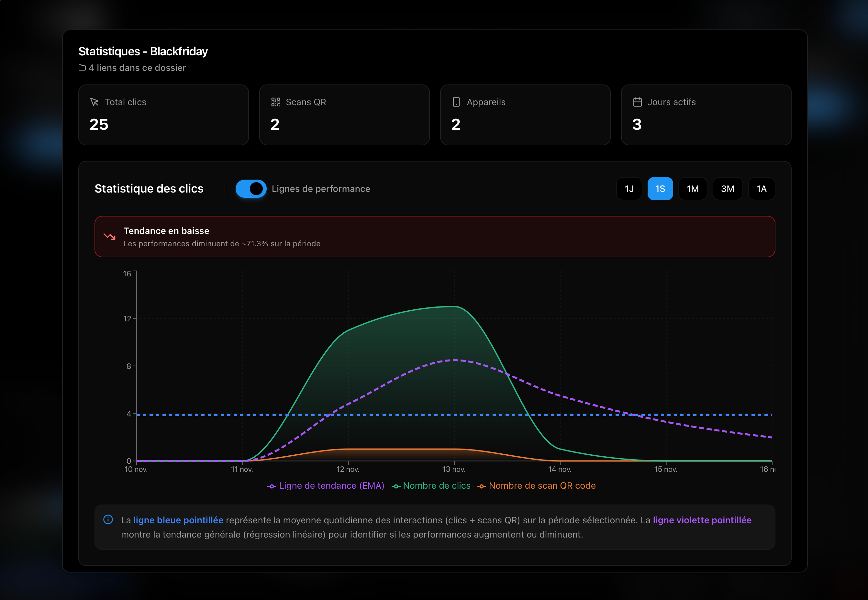The width and height of the screenshot is (868, 600).
Task: Click the downward trend arrow icon
Action: (109, 237)
